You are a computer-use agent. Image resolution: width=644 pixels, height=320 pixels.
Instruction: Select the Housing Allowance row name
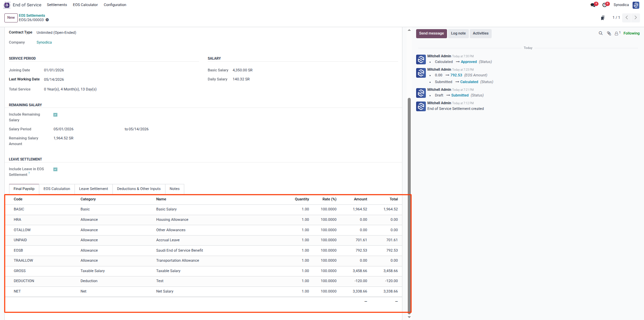coord(172,220)
